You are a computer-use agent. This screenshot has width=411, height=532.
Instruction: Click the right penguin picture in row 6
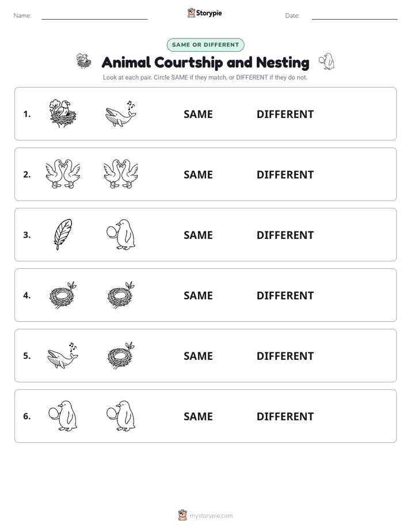pos(121,416)
